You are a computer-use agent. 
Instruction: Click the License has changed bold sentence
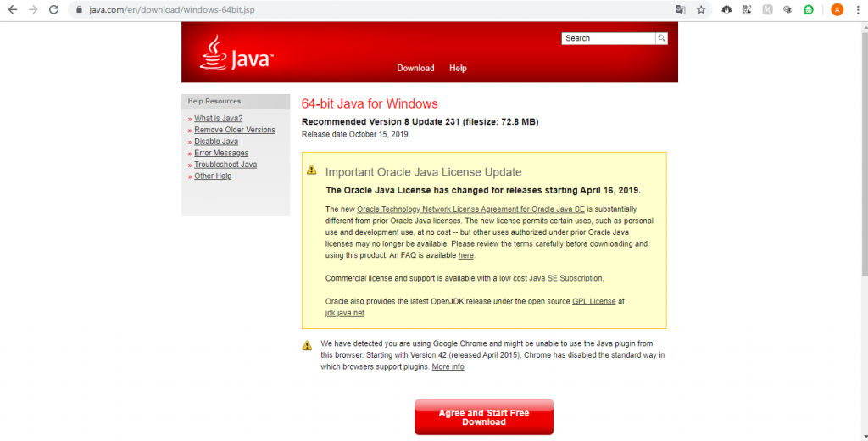click(482, 190)
